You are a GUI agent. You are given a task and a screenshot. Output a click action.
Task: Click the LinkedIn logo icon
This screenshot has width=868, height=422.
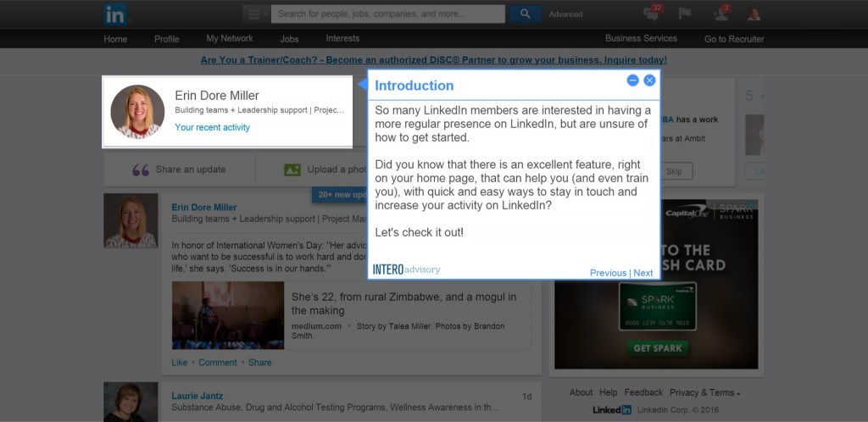point(115,14)
